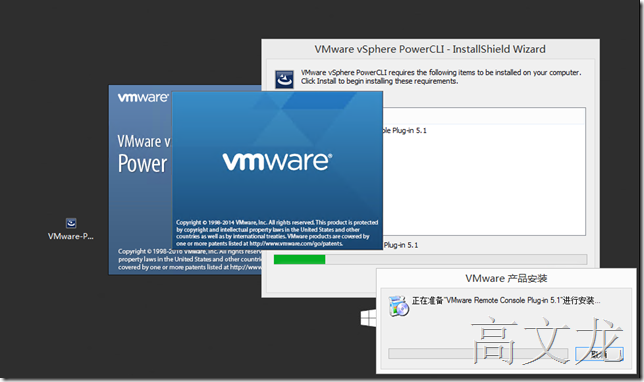Click the www.vmware.com/go/patents URL on front splash
Screen dimensions: 644x382
[x=296, y=244]
